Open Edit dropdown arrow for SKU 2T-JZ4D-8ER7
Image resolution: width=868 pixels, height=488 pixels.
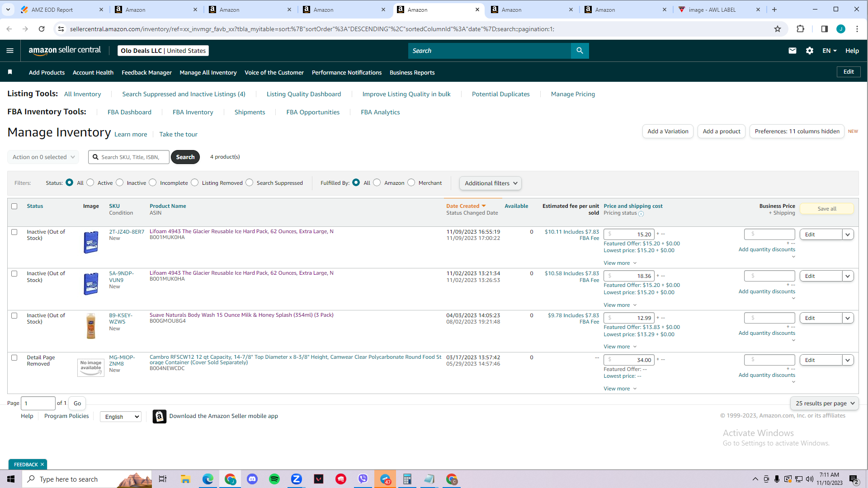[848, 235]
